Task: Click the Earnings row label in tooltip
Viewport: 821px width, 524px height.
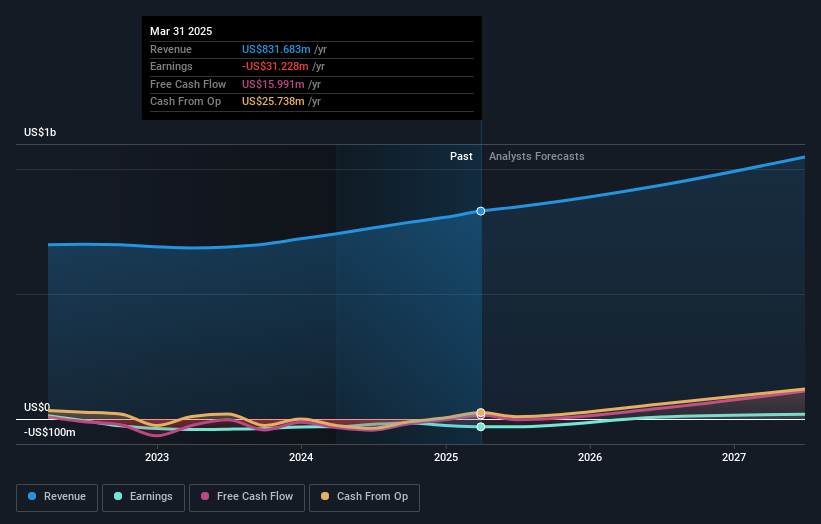Action: [x=171, y=66]
